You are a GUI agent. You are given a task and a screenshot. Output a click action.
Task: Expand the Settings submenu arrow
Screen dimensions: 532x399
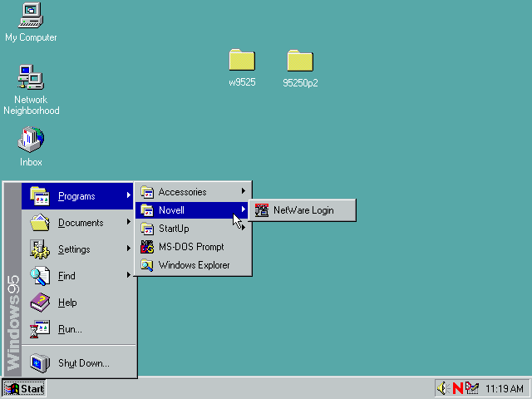pos(129,249)
